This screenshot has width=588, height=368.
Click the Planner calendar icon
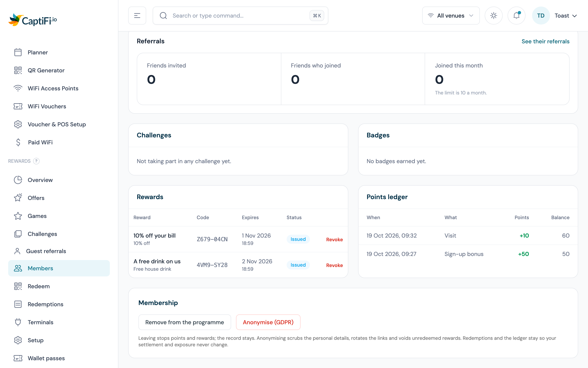pyautogui.click(x=18, y=52)
